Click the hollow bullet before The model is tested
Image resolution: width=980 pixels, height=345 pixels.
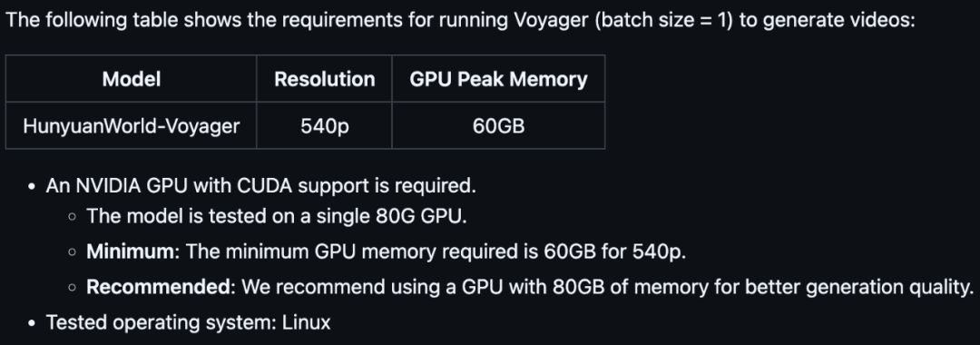(x=73, y=217)
